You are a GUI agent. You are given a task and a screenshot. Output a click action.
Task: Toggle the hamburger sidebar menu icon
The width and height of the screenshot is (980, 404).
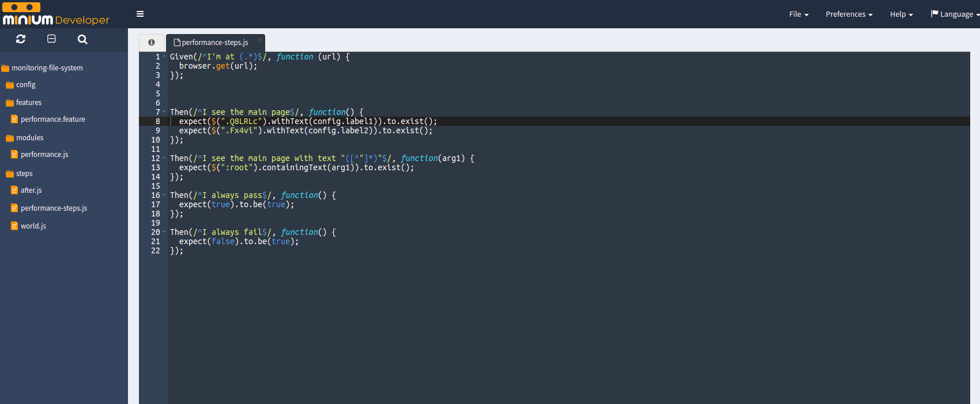(140, 14)
